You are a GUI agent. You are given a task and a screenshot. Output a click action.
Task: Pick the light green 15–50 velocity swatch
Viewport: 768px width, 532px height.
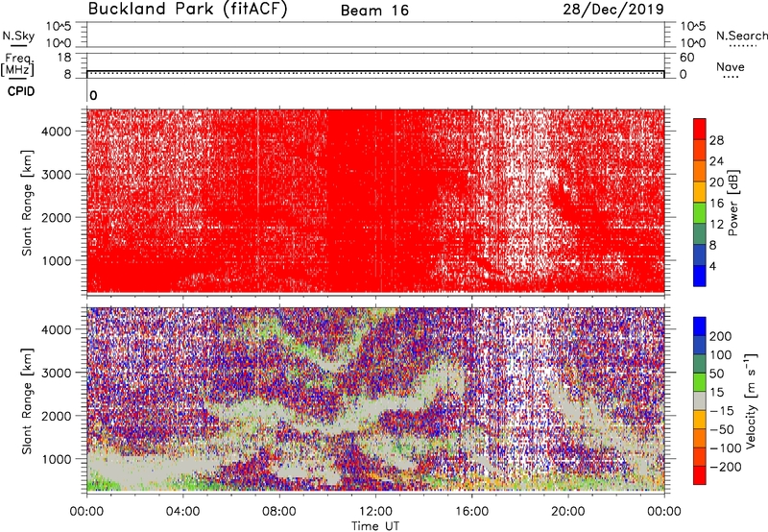click(x=700, y=382)
